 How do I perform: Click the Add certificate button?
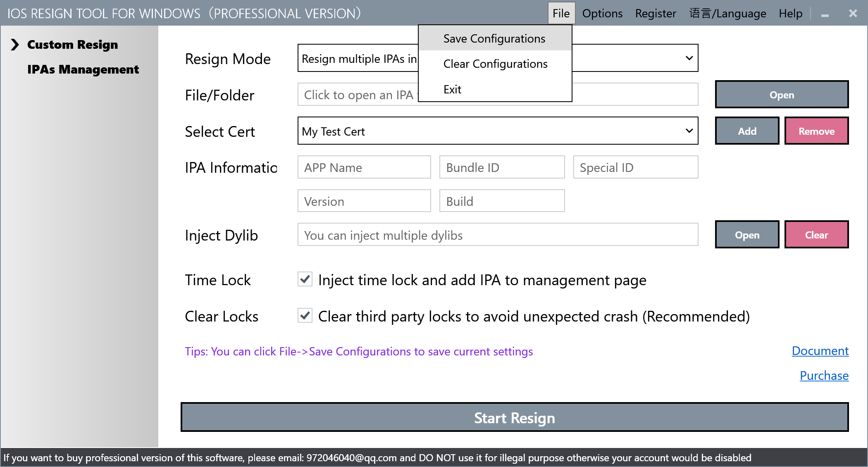pyautogui.click(x=747, y=131)
